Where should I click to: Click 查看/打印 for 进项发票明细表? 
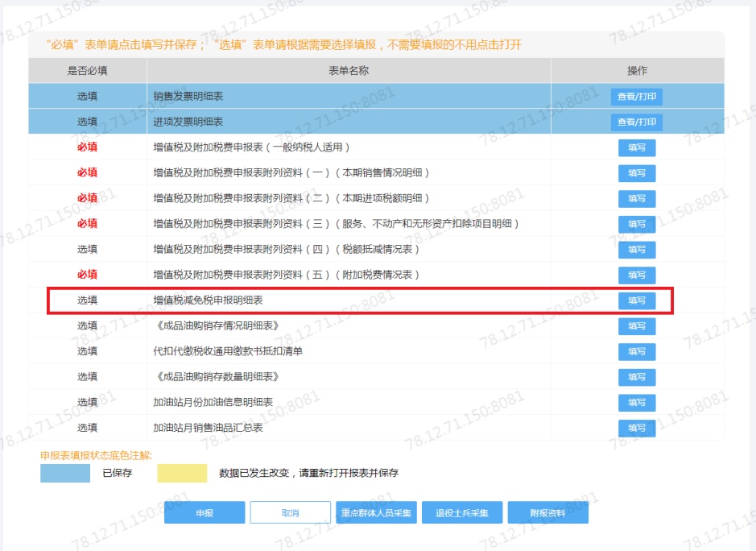[x=636, y=122]
